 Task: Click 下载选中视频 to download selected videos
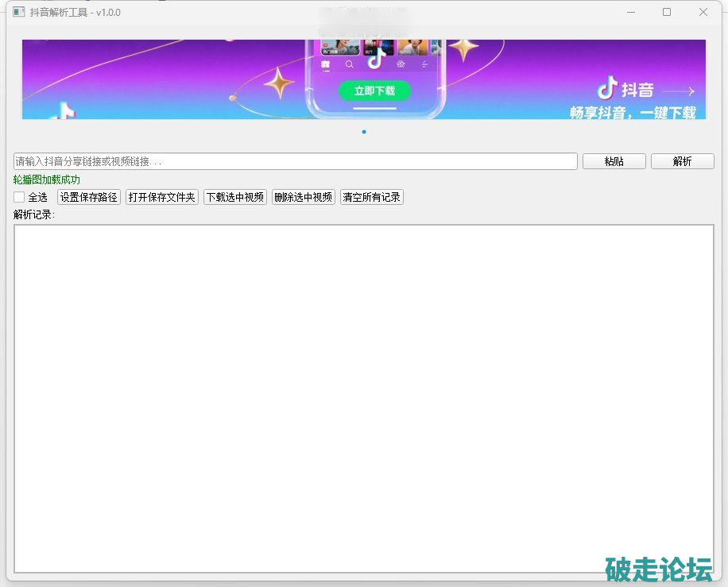pyautogui.click(x=235, y=197)
